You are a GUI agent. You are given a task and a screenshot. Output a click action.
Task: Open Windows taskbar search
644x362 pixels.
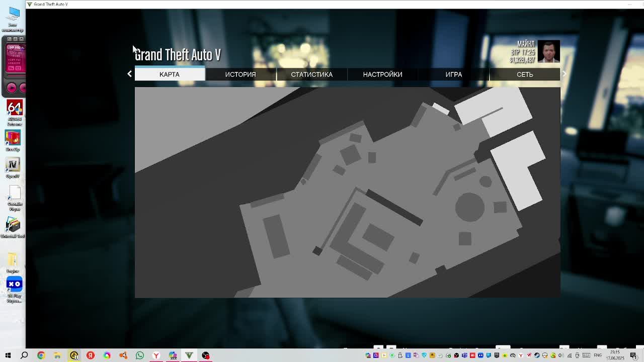click(24, 355)
